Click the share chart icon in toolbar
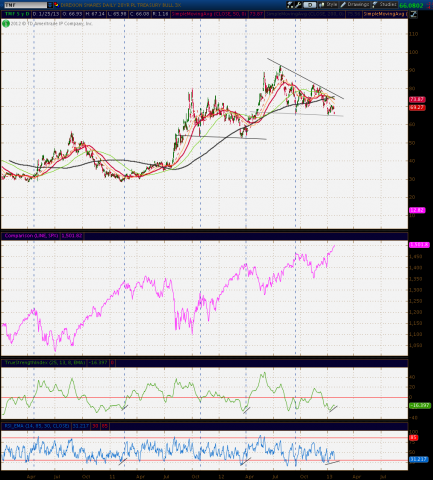 point(290,5)
